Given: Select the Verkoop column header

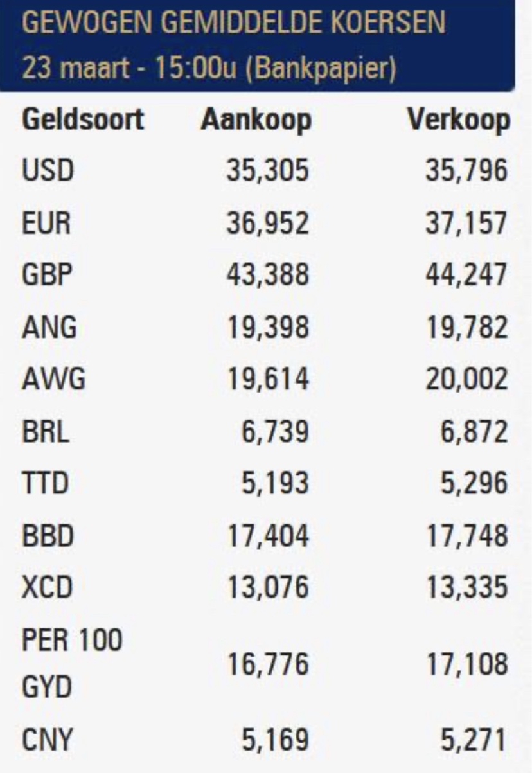Looking at the screenshot, I should [x=459, y=120].
